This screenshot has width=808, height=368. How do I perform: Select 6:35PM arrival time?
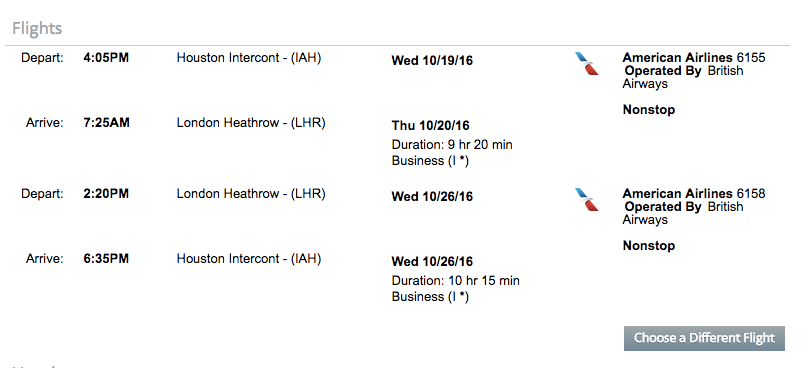click(106, 259)
